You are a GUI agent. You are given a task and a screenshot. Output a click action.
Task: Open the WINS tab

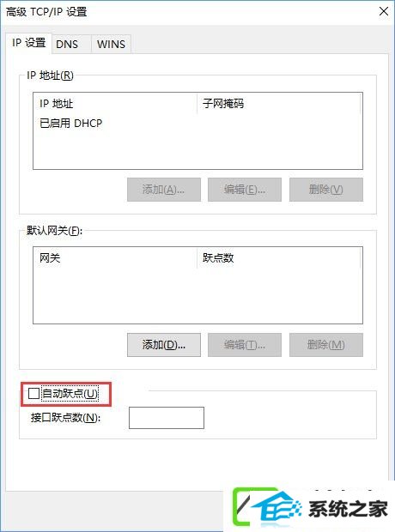[111, 44]
